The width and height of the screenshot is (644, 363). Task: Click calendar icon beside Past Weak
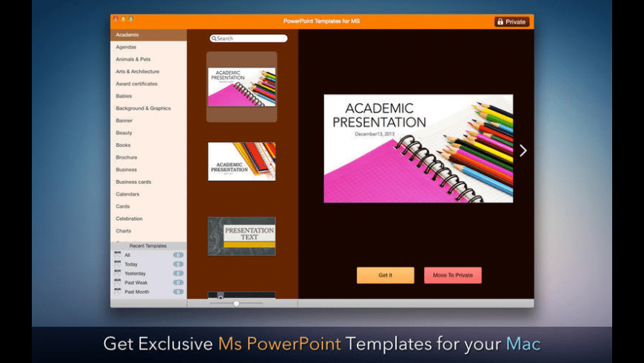118,282
